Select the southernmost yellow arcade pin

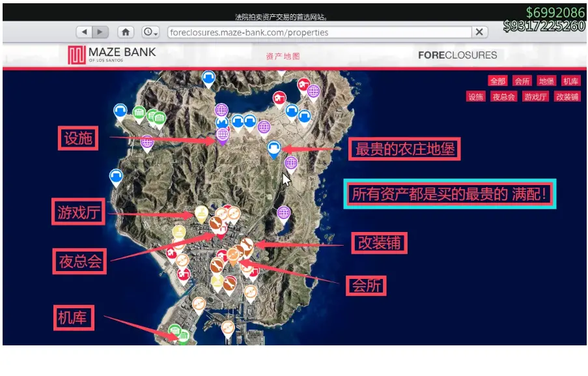217,282
